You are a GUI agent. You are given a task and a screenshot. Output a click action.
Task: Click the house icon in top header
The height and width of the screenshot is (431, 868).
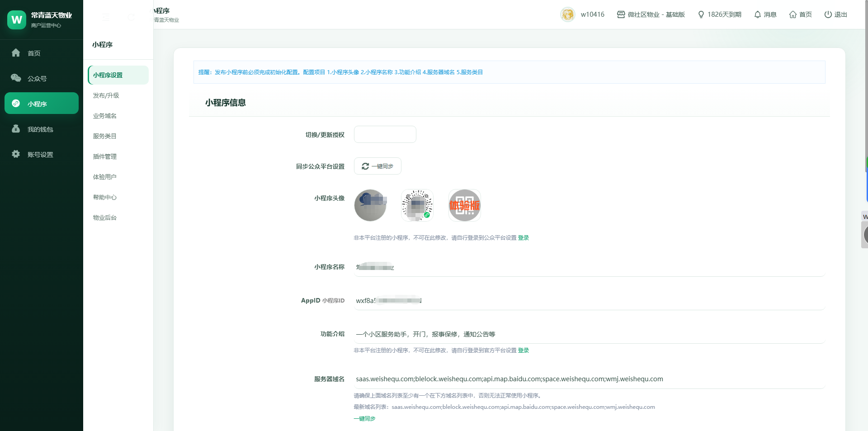point(793,14)
